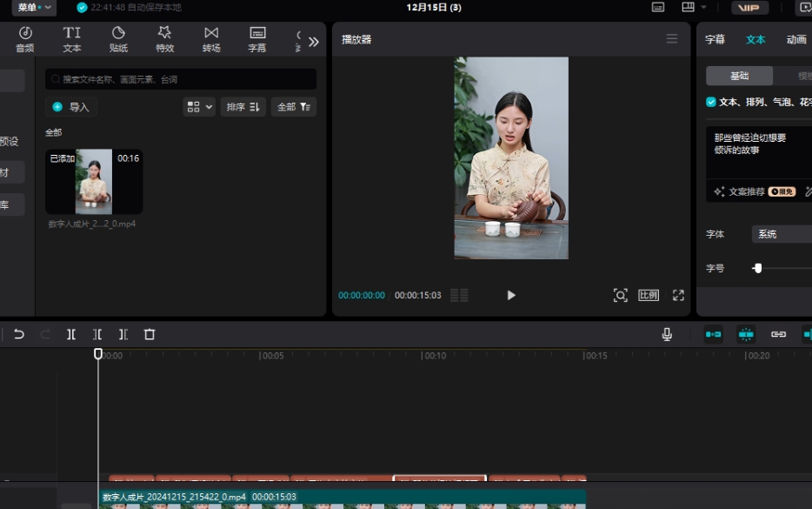The image size is (812, 509).
Task: Toggle the magnetic snapping icon in timeline
Action: (x=745, y=333)
